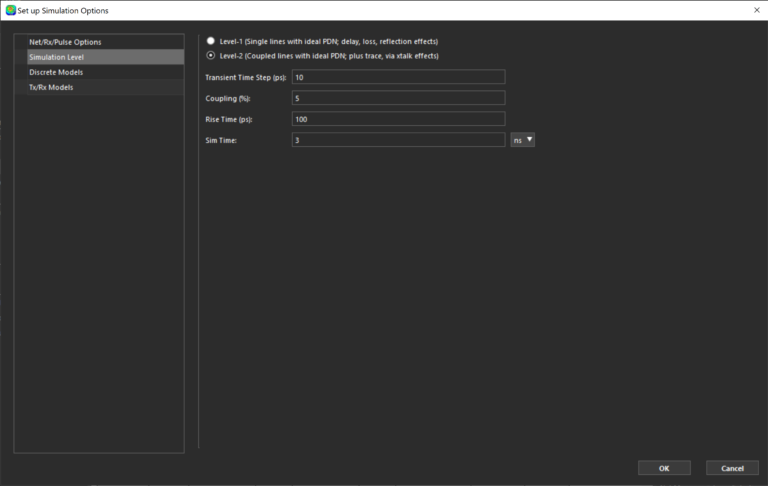Close the Set up Simulation Options dialog

(x=754, y=10)
